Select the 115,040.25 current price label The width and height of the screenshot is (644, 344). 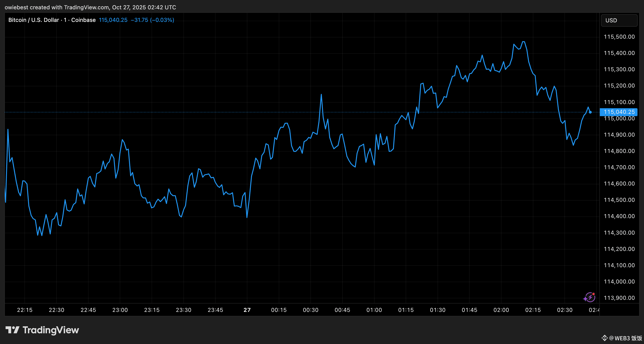point(619,112)
